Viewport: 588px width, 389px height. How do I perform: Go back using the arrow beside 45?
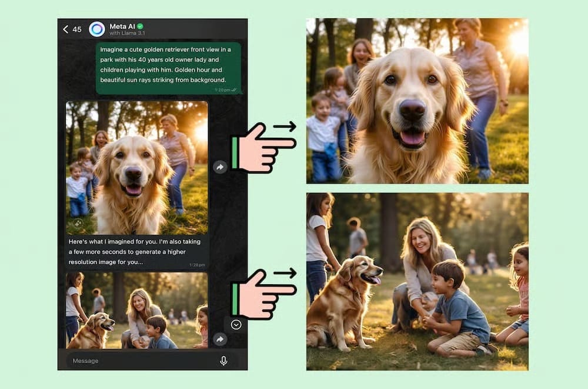click(66, 29)
